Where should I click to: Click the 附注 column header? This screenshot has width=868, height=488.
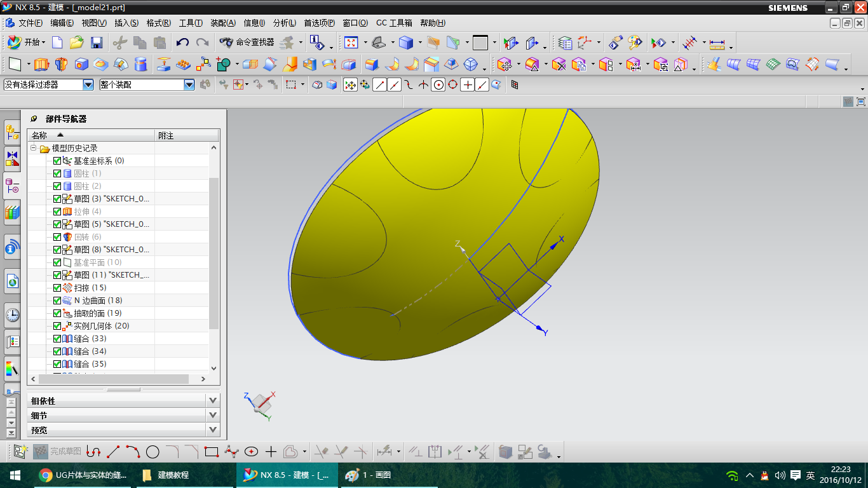coord(187,135)
